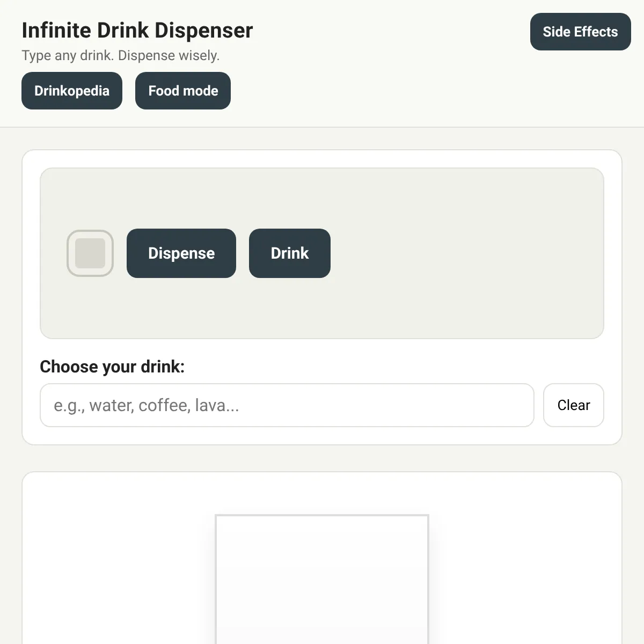Click the "Choose your drink:" label
The width and height of the screenshot is (644, 644).
tap(112, 367)
